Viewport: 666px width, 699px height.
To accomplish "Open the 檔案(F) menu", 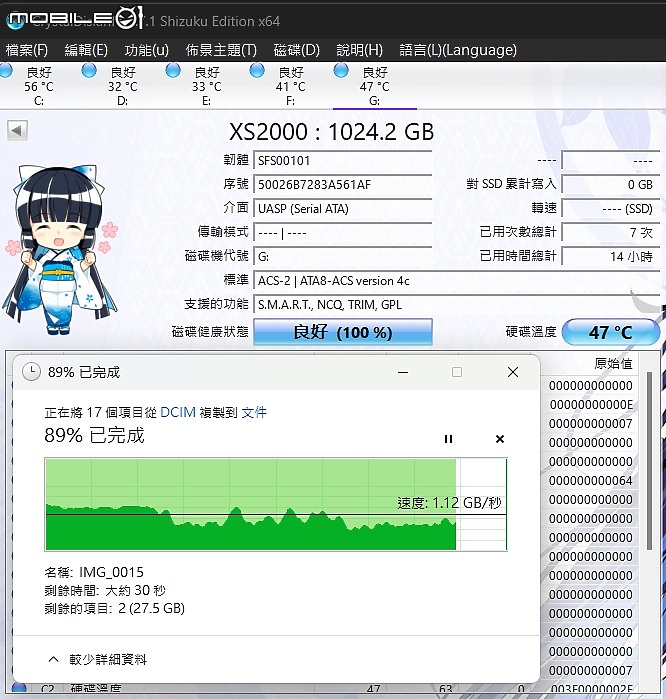I will click(27, 50).
